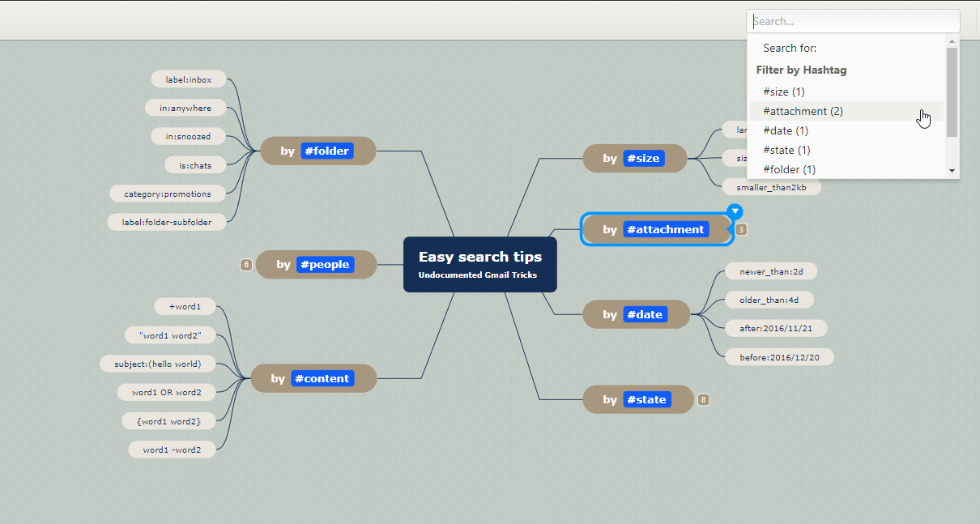
Task: Select the after:2016/11/21 leaf node
Action: [776, 328]
